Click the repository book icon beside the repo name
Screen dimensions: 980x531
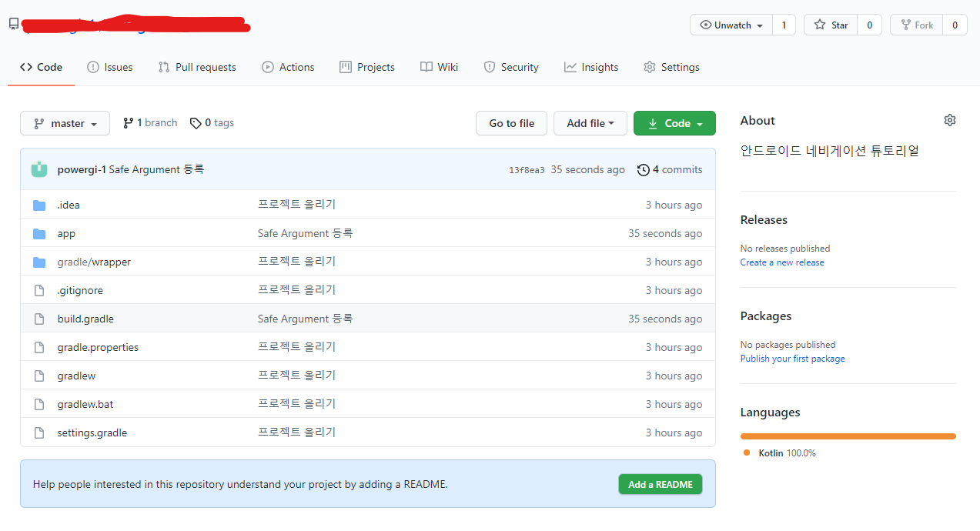14,24
